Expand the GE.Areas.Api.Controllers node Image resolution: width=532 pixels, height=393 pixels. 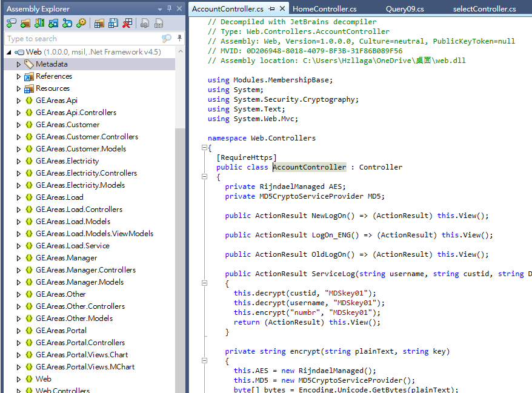(x=19, y=113)
